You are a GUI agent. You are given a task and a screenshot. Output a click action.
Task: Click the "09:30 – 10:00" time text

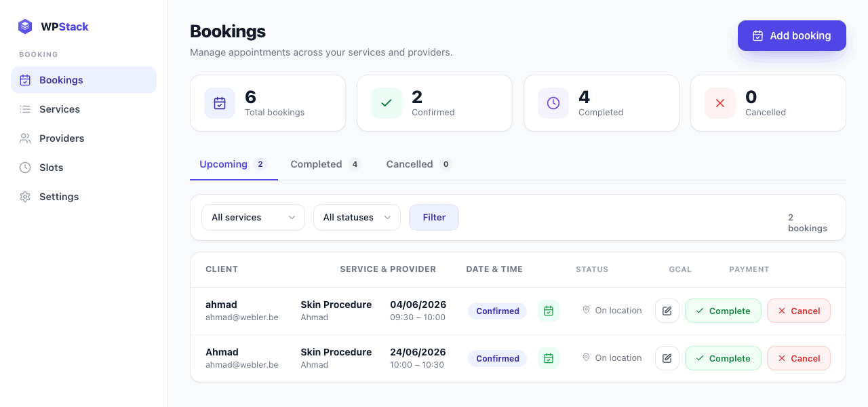(x=418, y=317)
